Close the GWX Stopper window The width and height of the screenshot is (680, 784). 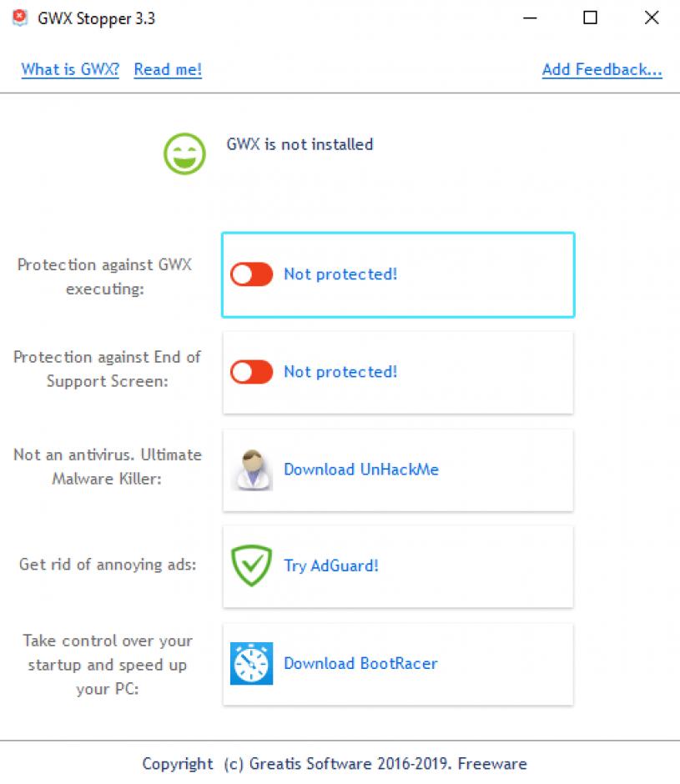coord(652,18)
